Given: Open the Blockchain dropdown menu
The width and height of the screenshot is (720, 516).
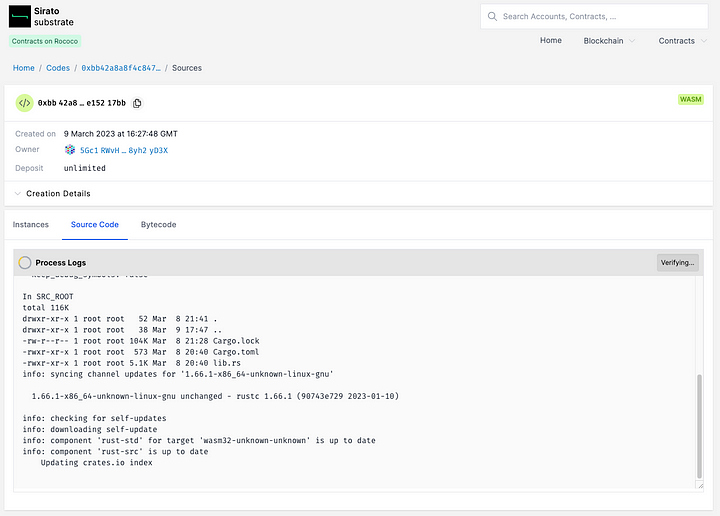Looking at the screenshot, I should click(x=608, y=41).
